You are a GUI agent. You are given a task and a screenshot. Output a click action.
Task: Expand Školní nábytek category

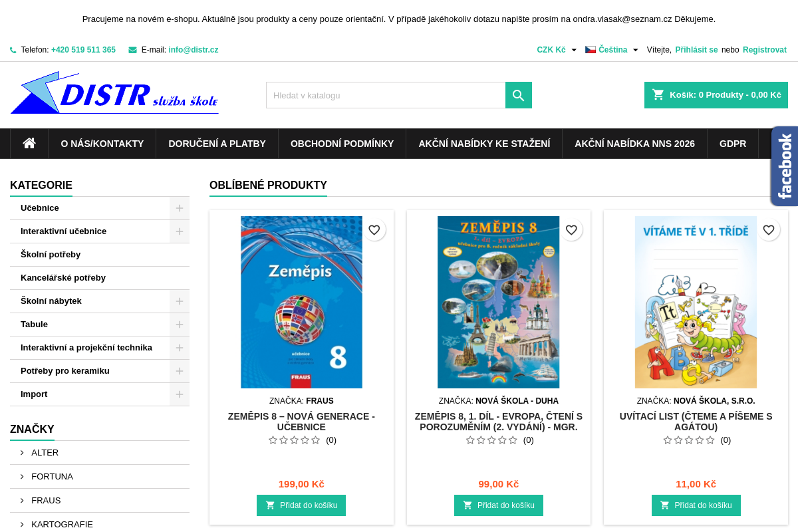pos(180,301)
